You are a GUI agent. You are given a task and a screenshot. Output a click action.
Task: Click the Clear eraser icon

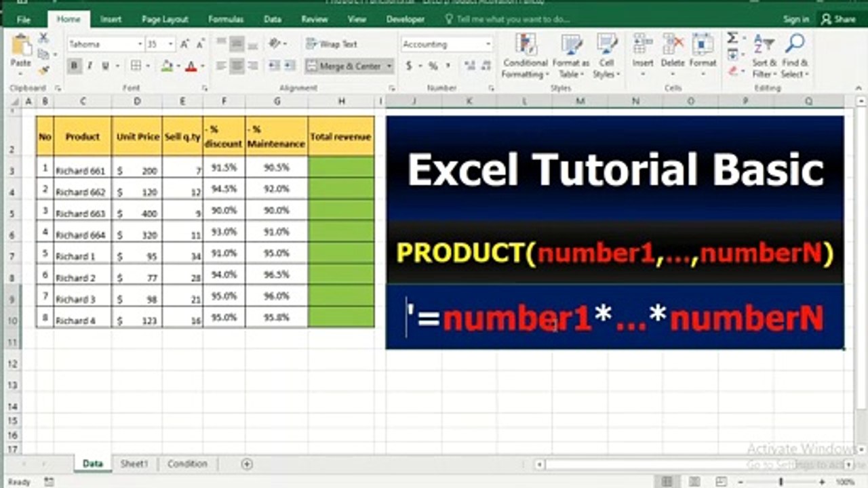(x=732, y=70)
